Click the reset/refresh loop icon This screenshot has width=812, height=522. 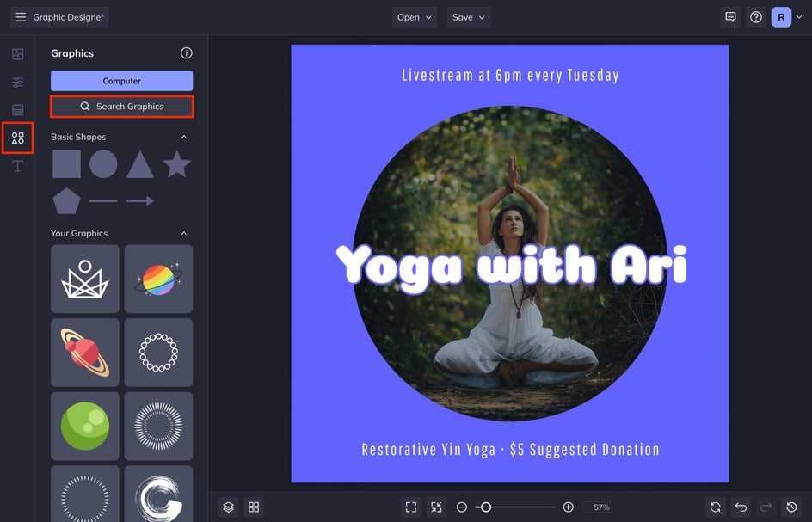click(x=715, y=507)
